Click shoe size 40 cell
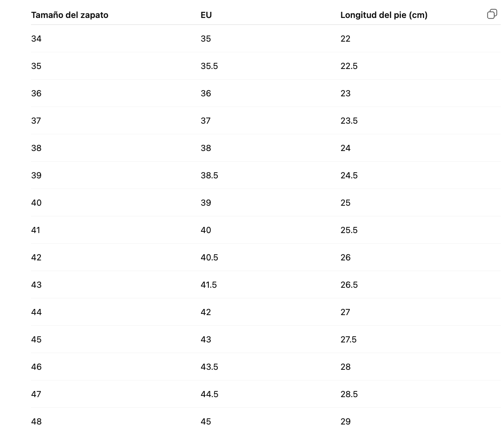The image size is (504, 440). (x=36, y=203)
